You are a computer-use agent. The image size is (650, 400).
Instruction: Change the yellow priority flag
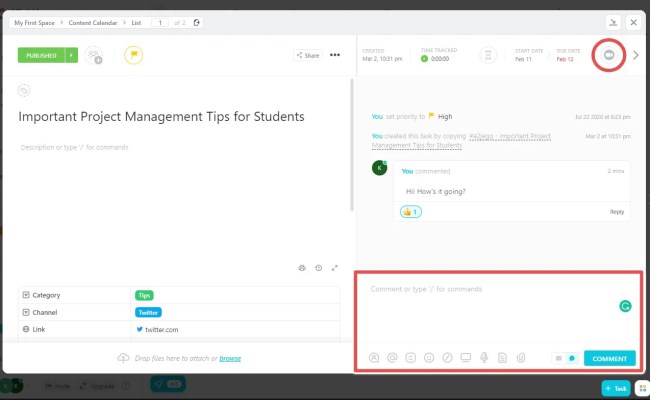(x=133, y=55)
